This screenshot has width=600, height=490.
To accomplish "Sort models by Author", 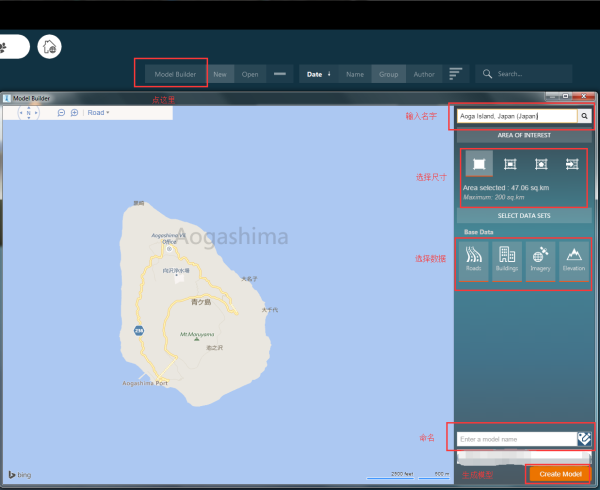I will click(424, 74).
